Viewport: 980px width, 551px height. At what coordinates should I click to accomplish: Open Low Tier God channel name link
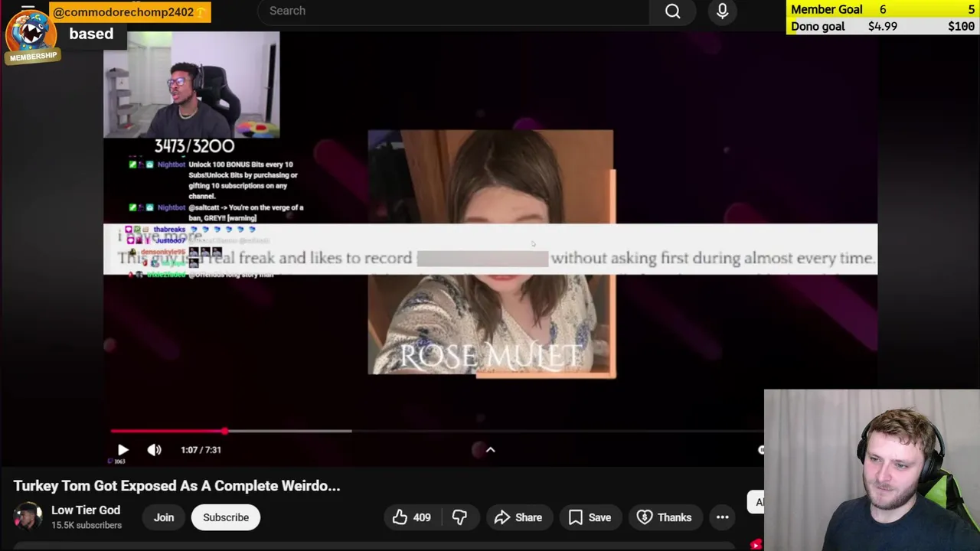click(x=86, y=510)
